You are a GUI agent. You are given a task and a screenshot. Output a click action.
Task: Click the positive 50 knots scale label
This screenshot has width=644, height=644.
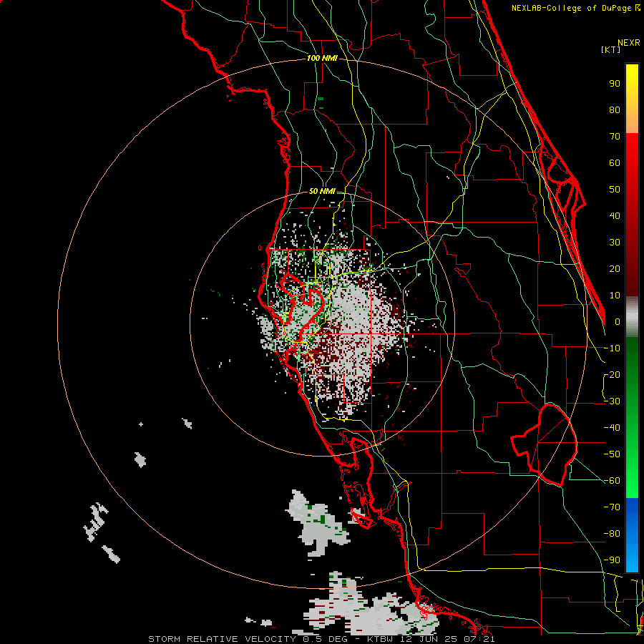pyautogui.click(x=615, y=190)
